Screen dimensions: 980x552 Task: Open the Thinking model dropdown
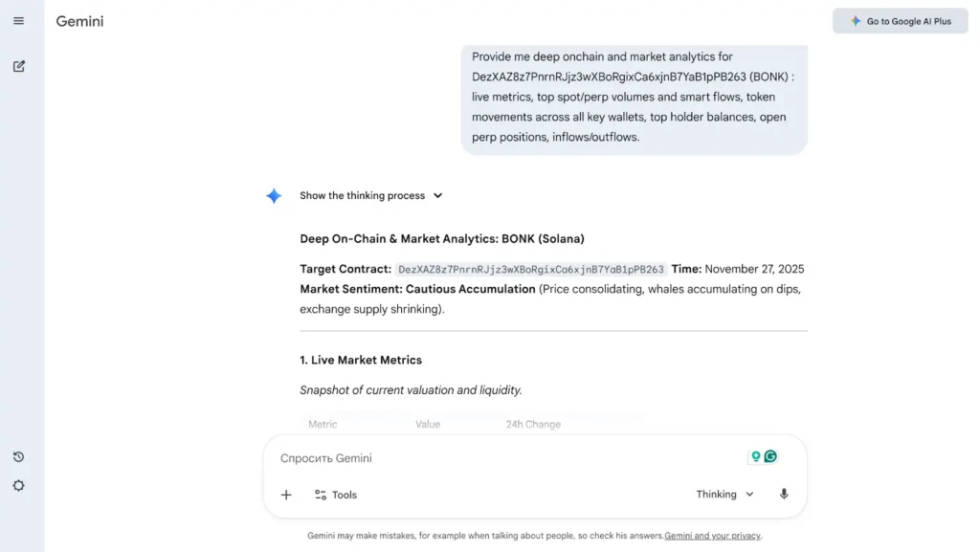coord(724,495)
